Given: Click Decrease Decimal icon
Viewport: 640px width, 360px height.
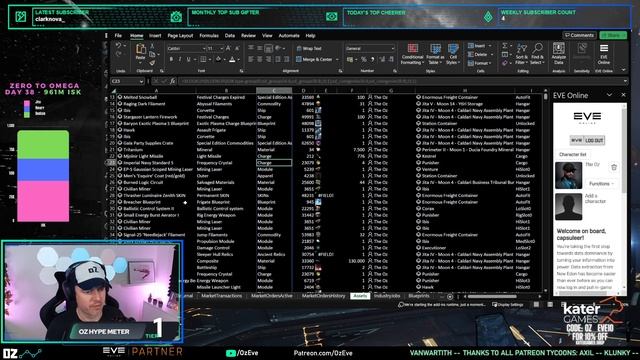Looking at the screenshot, I should (x=391, y=60).
